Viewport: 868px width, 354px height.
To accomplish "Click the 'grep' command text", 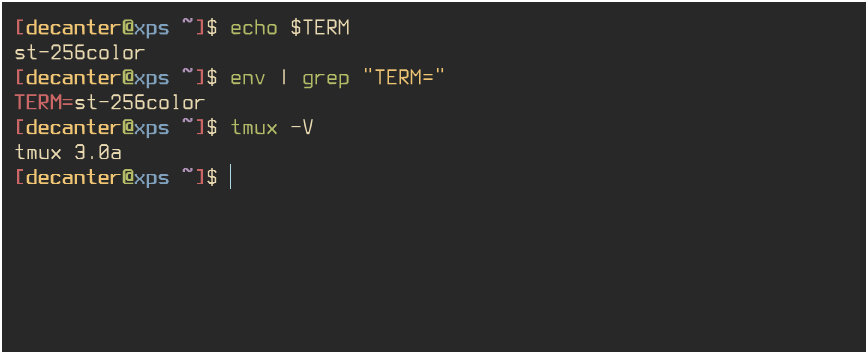I will [325, 79].
